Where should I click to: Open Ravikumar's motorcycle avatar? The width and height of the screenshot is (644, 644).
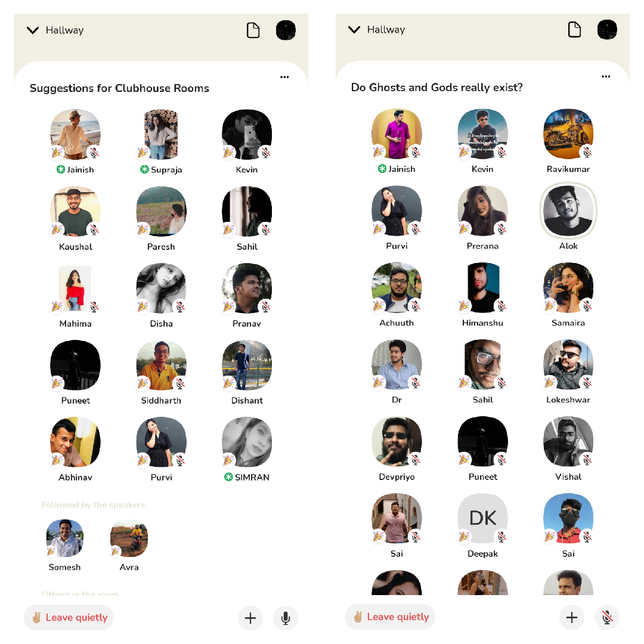pyautogui.click(x=568, y=134)
